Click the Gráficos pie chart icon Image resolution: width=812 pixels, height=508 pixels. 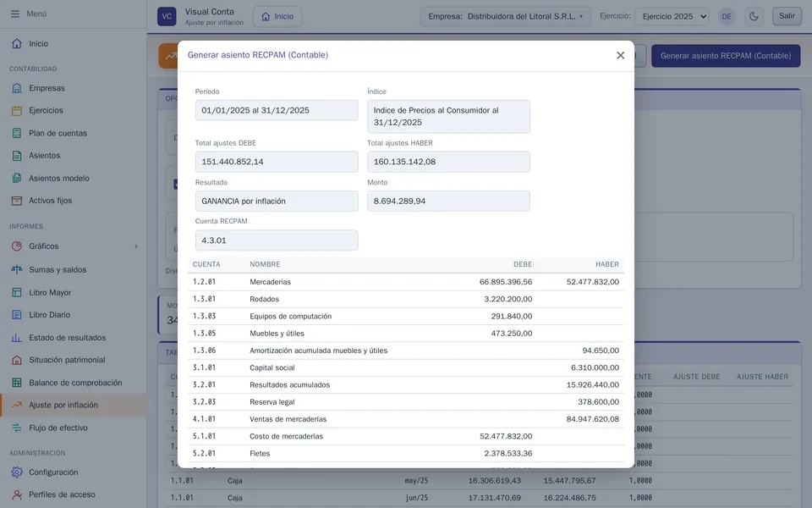[17, 246]
